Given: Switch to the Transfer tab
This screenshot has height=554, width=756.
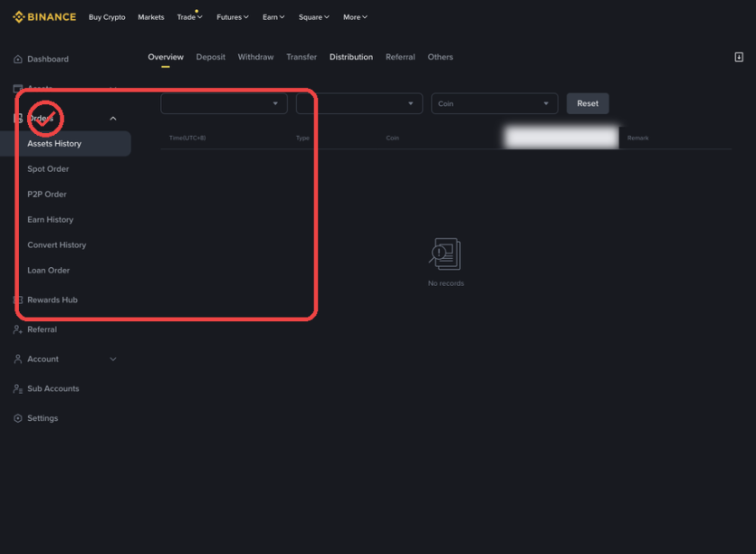Looking at the screenshot, I should 301,57.
